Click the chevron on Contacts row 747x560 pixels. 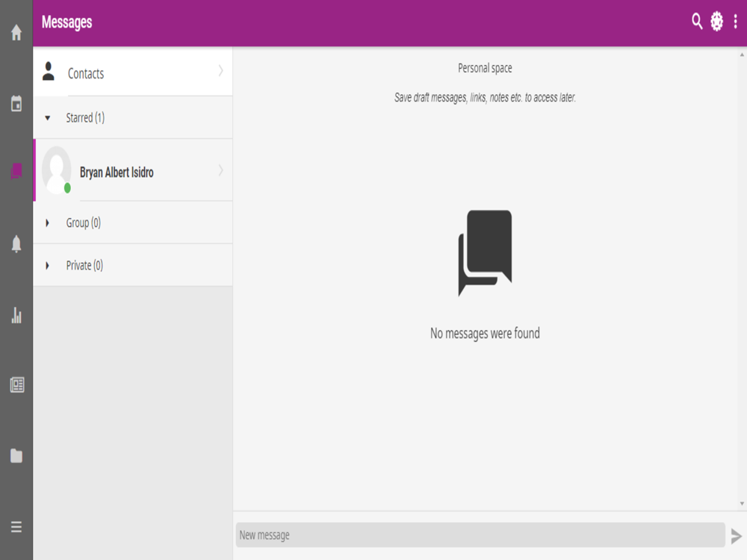point(220,71)
